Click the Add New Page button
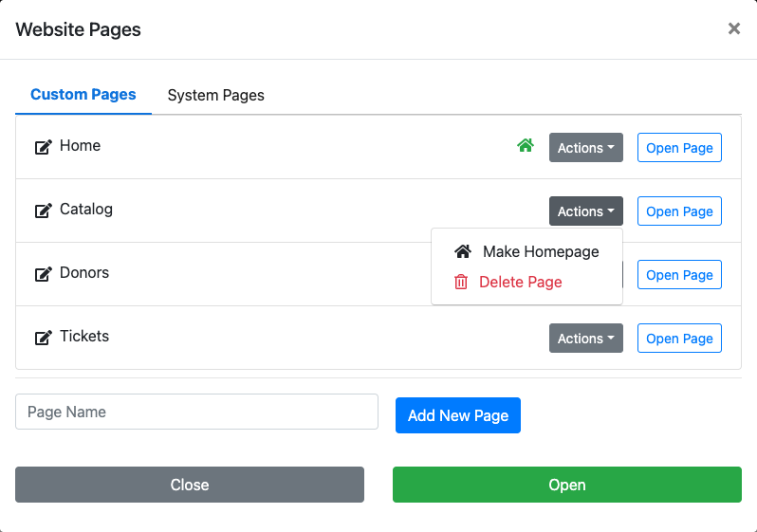757x532 pixels. 457,415
